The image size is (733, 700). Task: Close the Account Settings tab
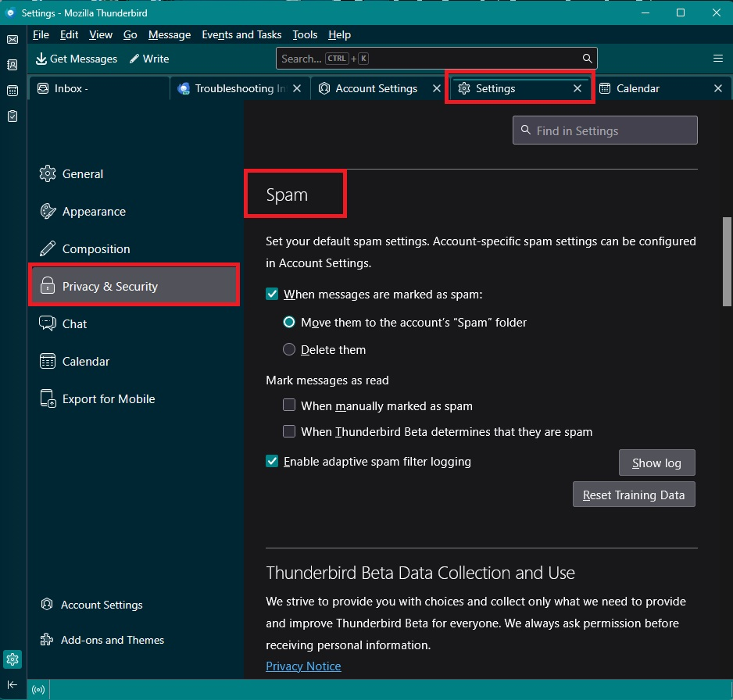(437, 88)
